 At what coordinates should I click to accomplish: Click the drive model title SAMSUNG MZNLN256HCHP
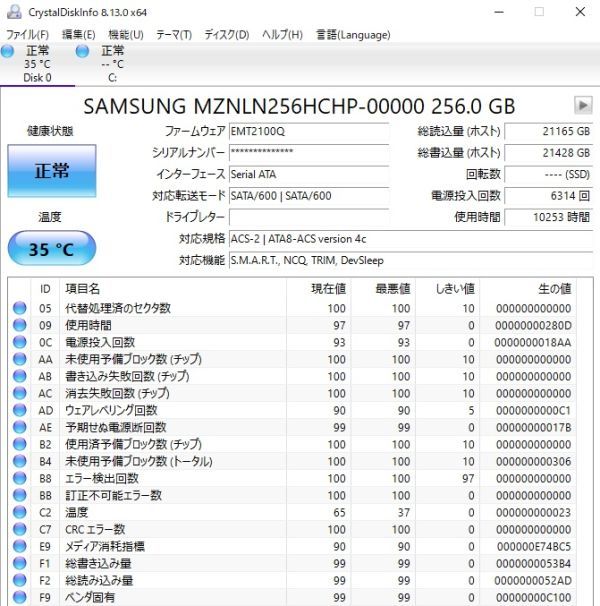(x=299, y=106)
